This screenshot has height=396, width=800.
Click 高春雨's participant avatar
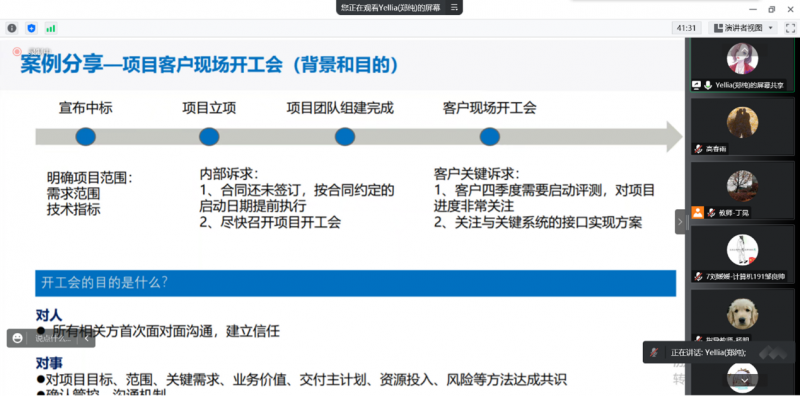(x=742, y=122)
